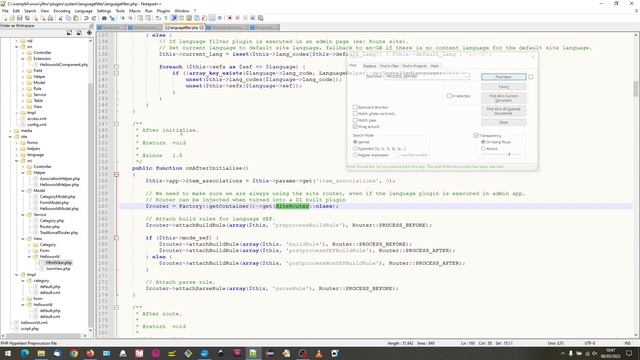Click the Zoom in toolbar icon
This screenshot has width=640, height=360.
click(122, 18)
